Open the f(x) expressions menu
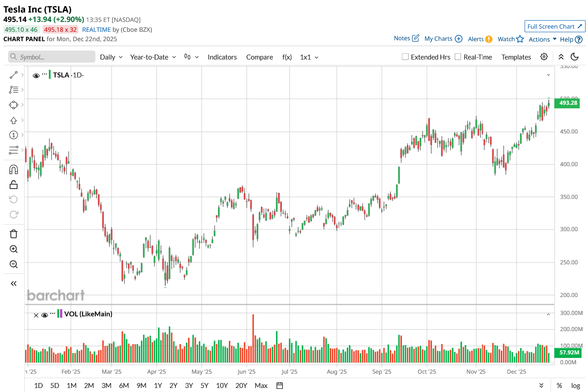This screenshot has height=392, width=586. point(287,57)
